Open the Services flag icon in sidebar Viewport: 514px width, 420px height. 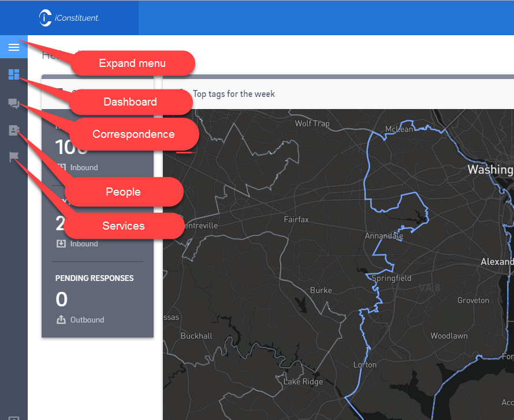(x=14, y=157)
